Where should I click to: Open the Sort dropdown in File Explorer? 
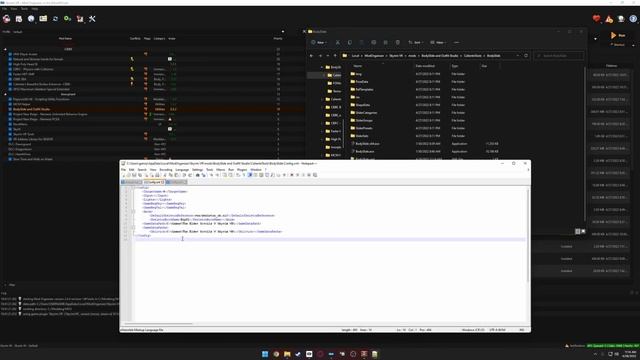click(x=416, y=42)
